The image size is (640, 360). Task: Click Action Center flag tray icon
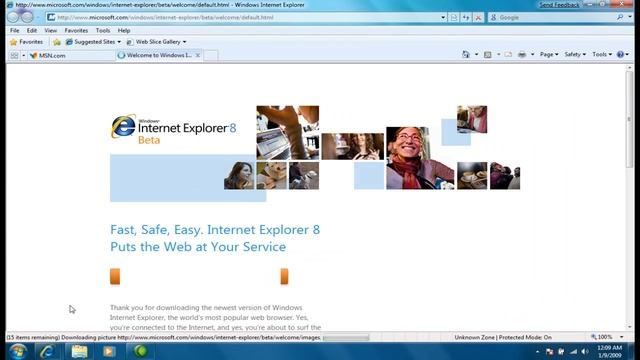point(549,351)
